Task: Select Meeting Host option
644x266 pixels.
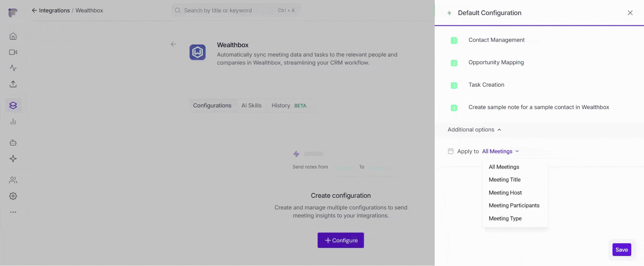Action: click(505, 193)
